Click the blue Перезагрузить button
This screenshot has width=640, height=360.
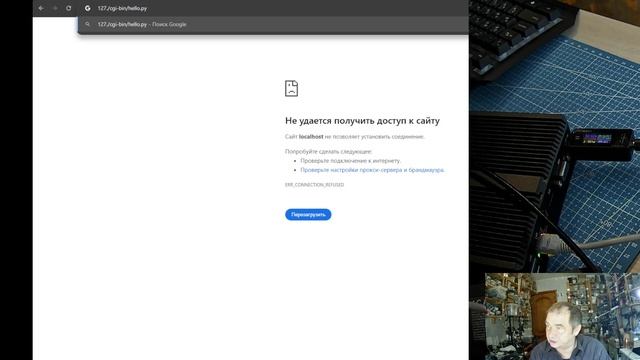[308, 215]
